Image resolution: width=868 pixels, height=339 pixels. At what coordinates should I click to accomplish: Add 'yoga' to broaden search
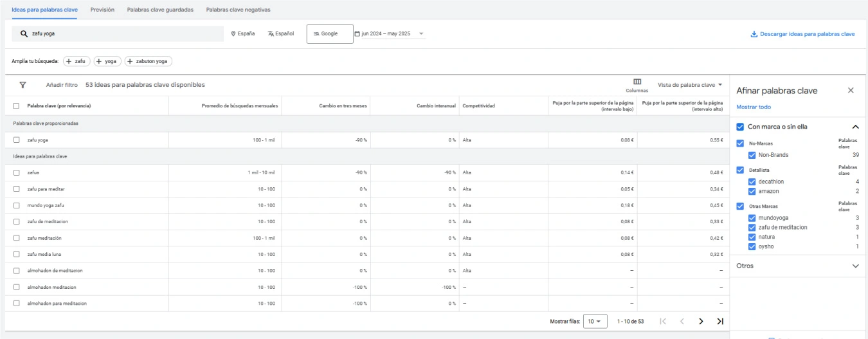(x=107, y=61)
